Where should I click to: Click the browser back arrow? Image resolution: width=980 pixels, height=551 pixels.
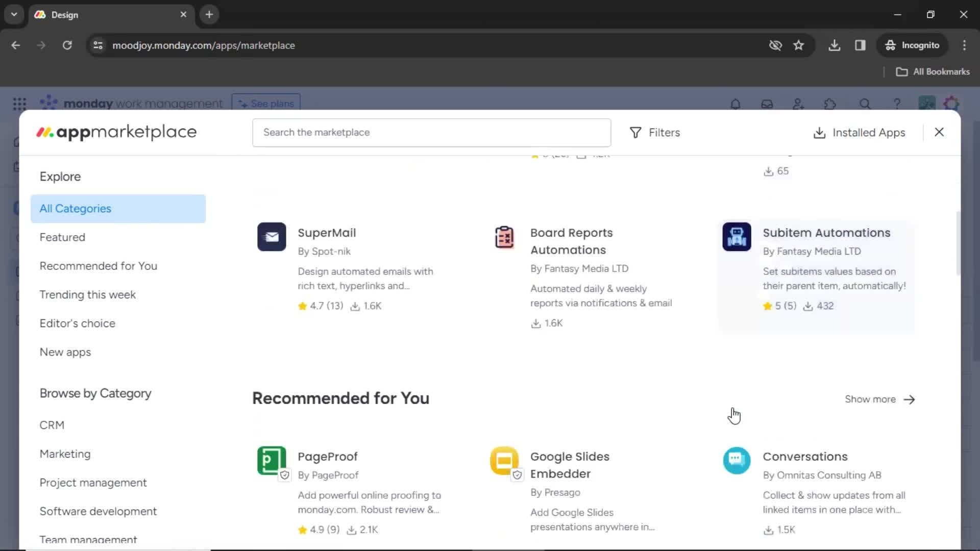[16, 45]
